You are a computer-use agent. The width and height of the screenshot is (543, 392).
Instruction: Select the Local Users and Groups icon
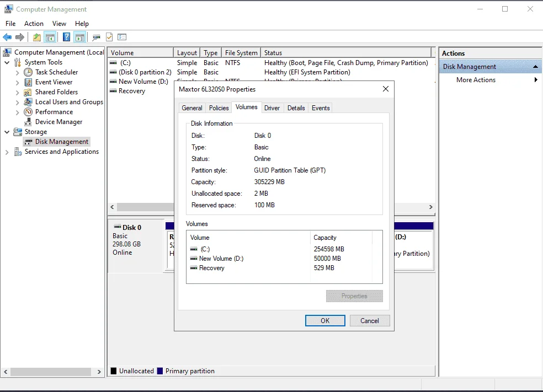point(28,102)
